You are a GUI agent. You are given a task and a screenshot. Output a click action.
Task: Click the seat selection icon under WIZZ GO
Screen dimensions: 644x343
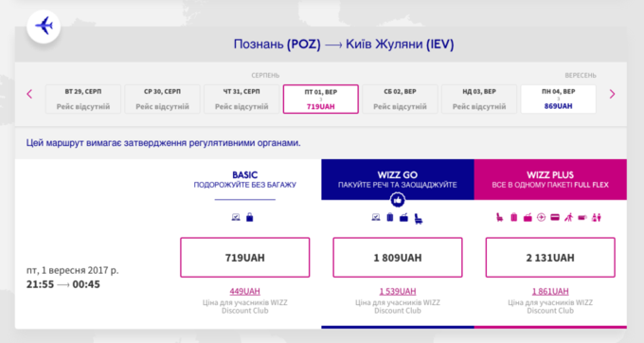click(x=419, y=218)
